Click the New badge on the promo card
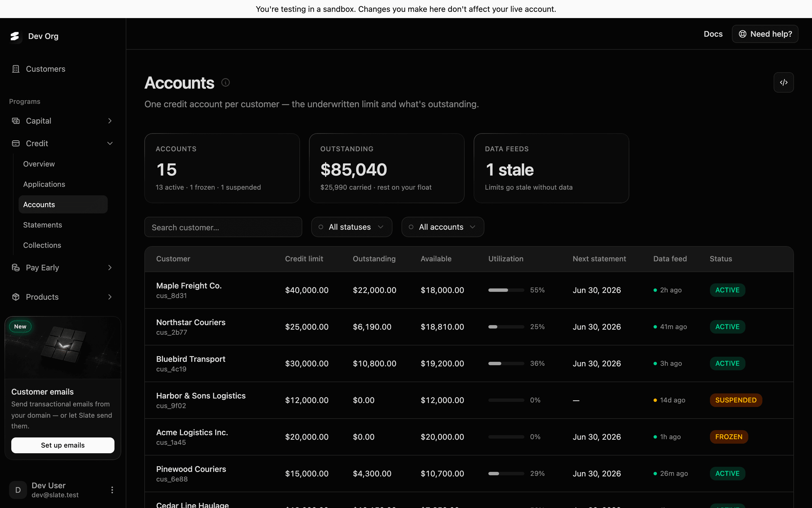 (20, 326)
